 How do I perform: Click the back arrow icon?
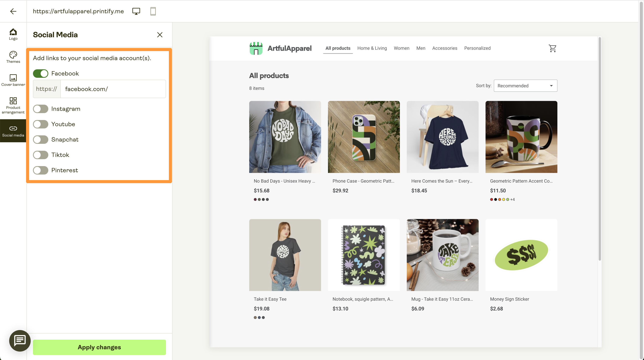pyautogui.click(x=13, y=11)
